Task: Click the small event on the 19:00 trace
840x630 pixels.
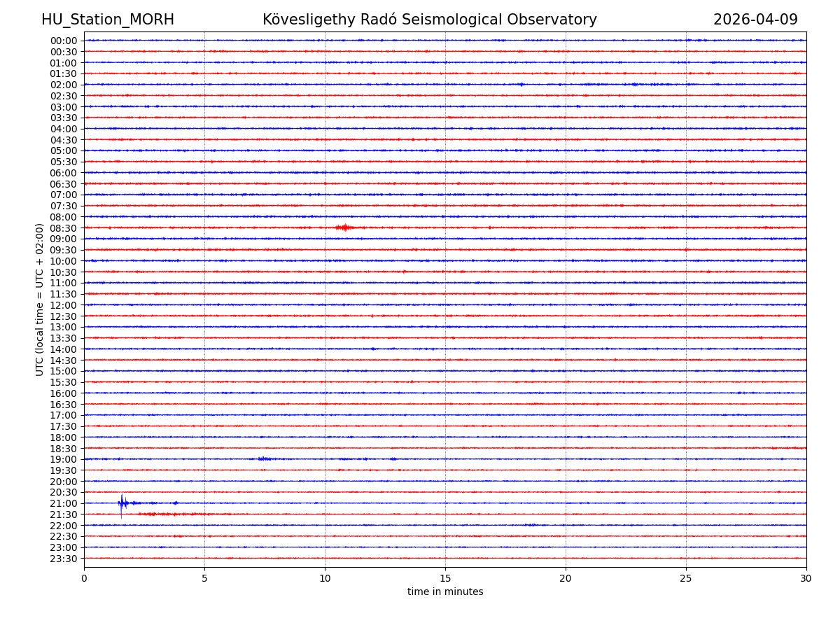Action: [263, 458]
